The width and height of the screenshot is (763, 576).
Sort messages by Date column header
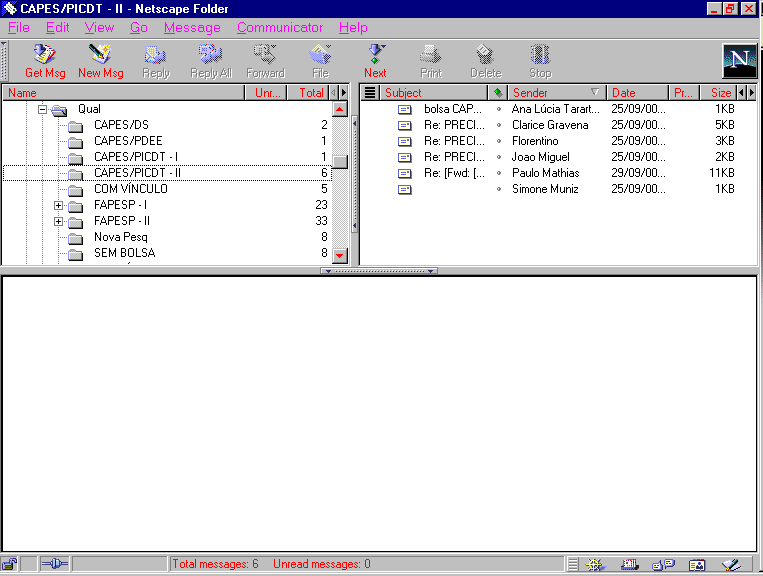coord(637,92)
